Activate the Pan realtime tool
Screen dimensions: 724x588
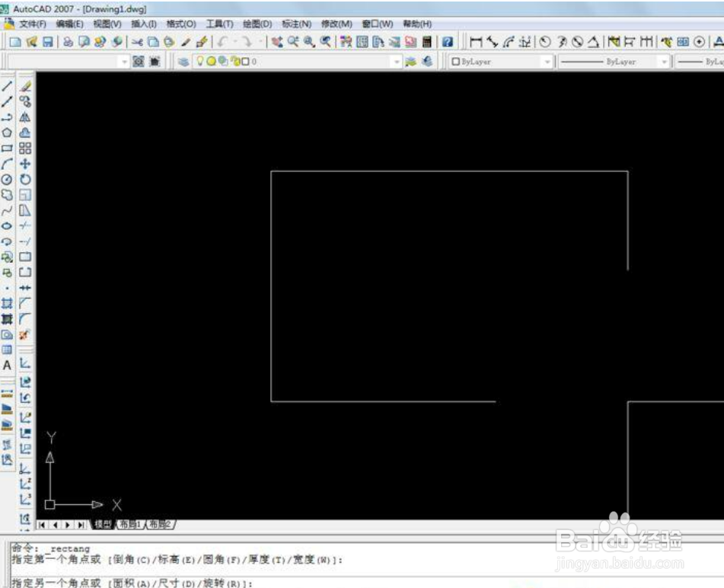(x=276, y=42)
